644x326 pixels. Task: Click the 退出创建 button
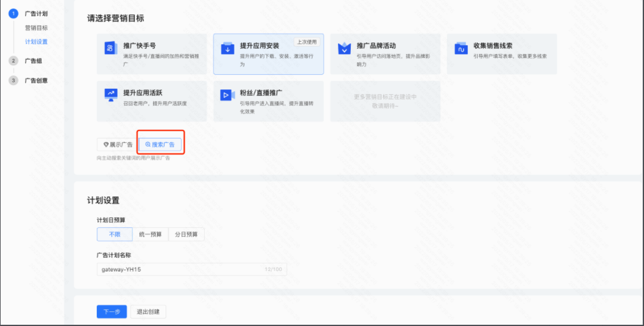148,312
